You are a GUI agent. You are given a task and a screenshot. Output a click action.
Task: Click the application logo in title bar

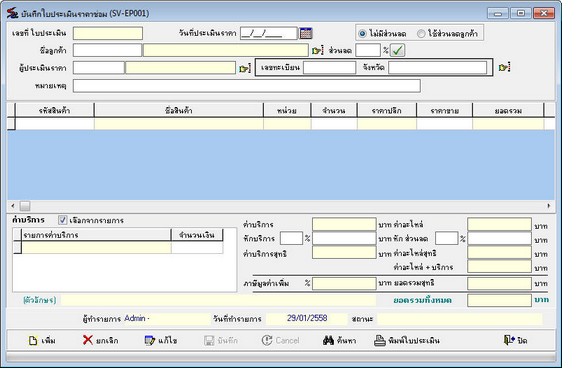(x=13, y=13)
